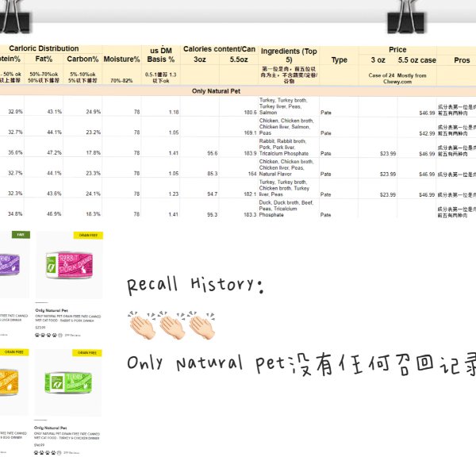Select the 'Chicken, Chicken broth, Chicken liver, Salmon, Peas' cell
This screenshot has height=476, width=476.
click(289, 127)
